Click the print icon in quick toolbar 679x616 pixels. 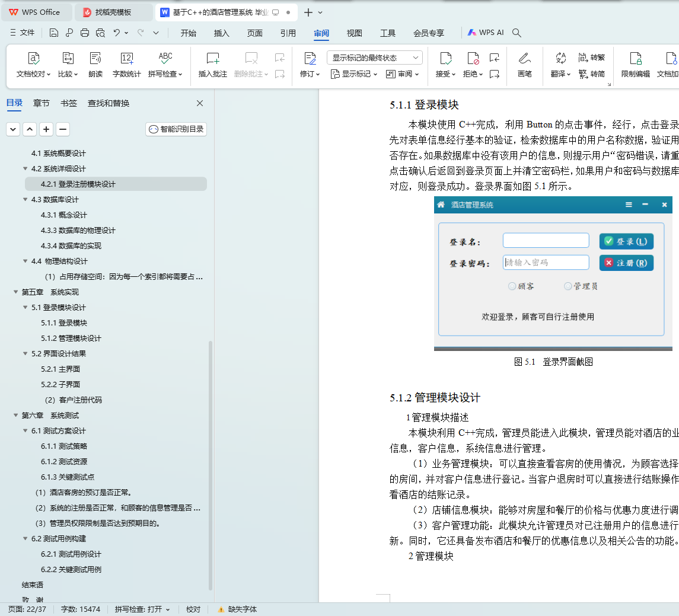tap(85, 33)
